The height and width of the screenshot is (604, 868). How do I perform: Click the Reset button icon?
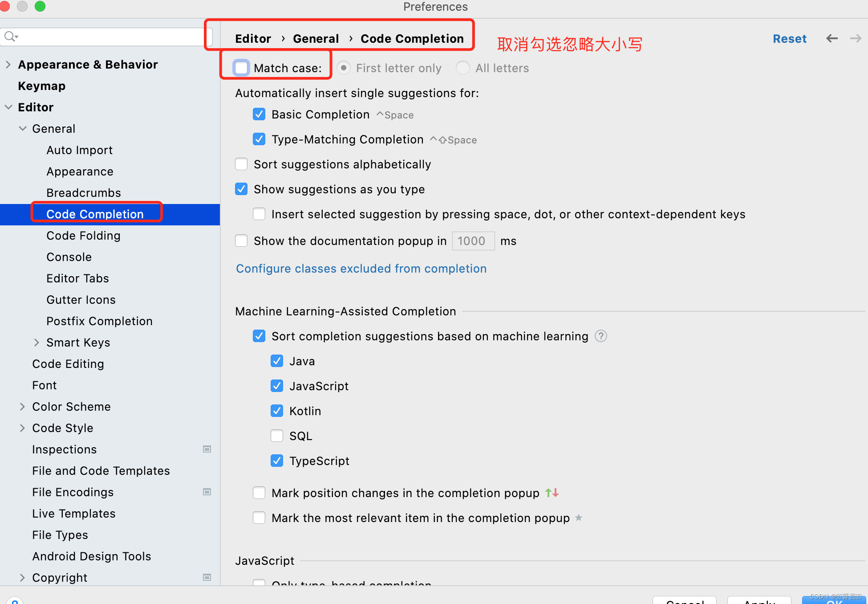point(789,38)
